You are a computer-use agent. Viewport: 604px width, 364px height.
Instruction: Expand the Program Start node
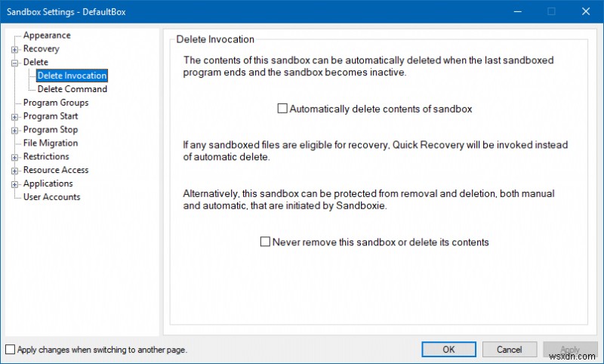pyautogui.click(x=14, y=116)
